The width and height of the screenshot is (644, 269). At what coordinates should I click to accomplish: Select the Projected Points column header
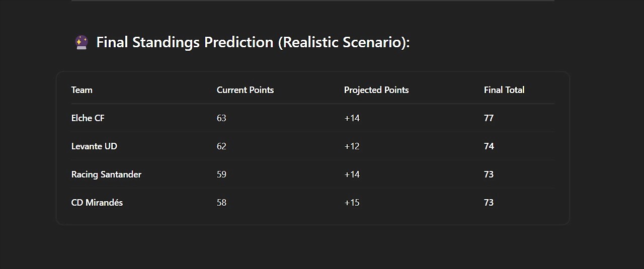376,90
